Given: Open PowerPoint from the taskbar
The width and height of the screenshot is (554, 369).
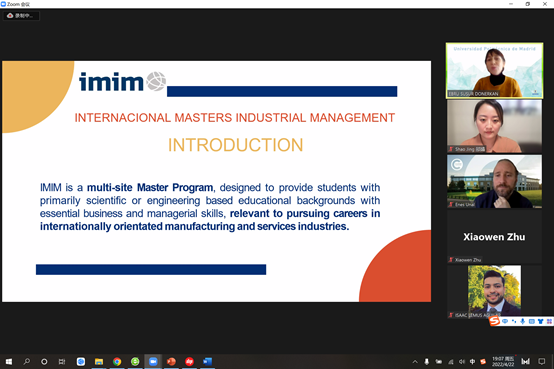Looking at the screenshot, I should click(171, 362).
